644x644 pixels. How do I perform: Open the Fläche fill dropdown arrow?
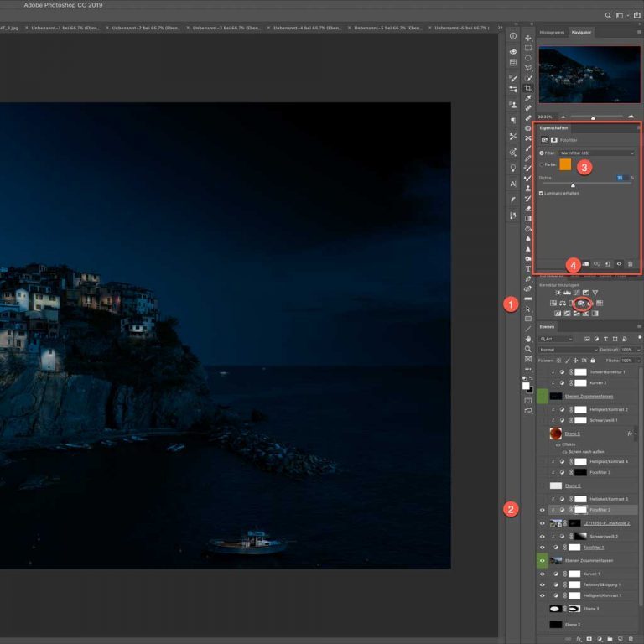point(638,361)
